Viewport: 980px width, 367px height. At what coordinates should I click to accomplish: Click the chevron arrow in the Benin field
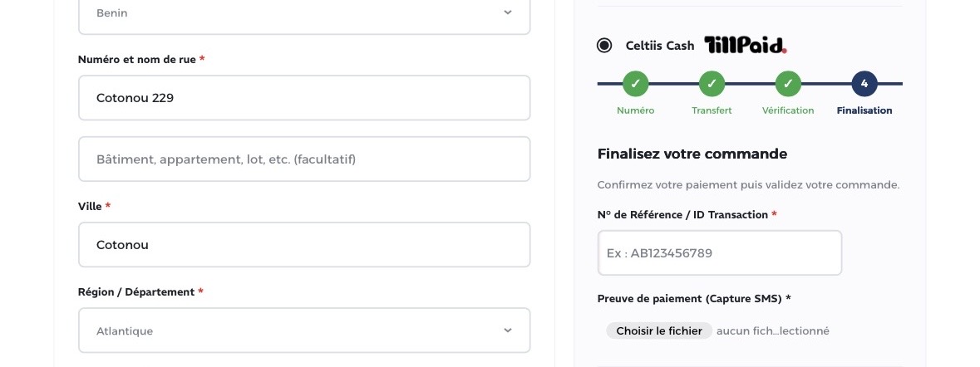pos(508,12)
